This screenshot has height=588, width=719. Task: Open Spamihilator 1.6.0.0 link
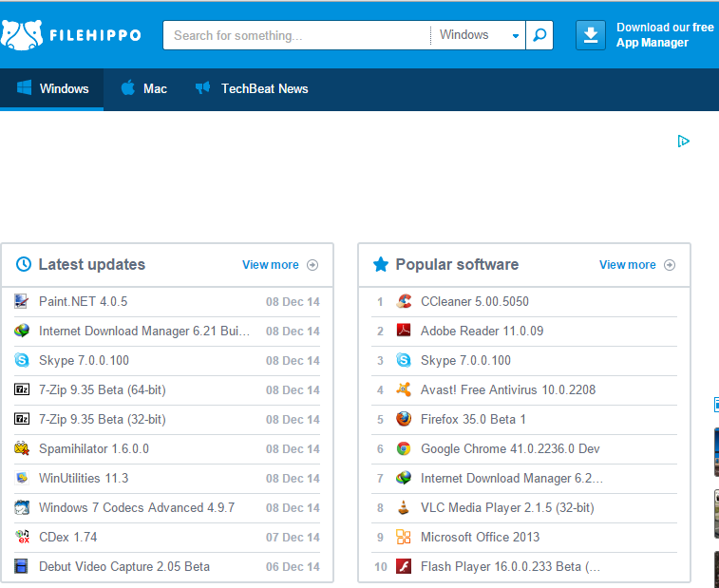pos(94,448)
